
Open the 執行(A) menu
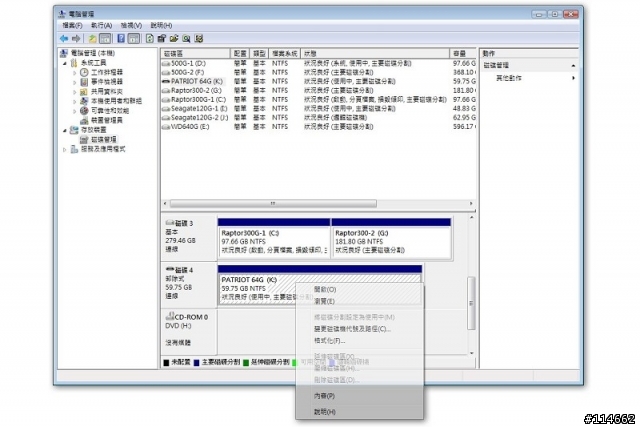click(x=101, y=25)
